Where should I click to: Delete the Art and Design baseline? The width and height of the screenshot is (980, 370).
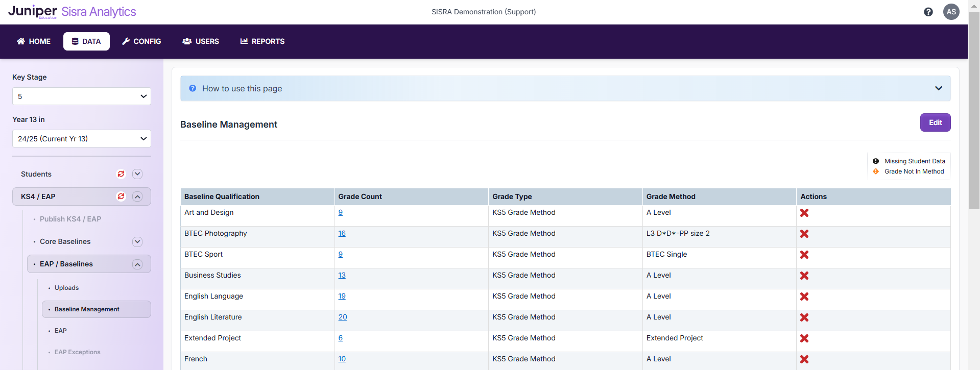(804, 213)
